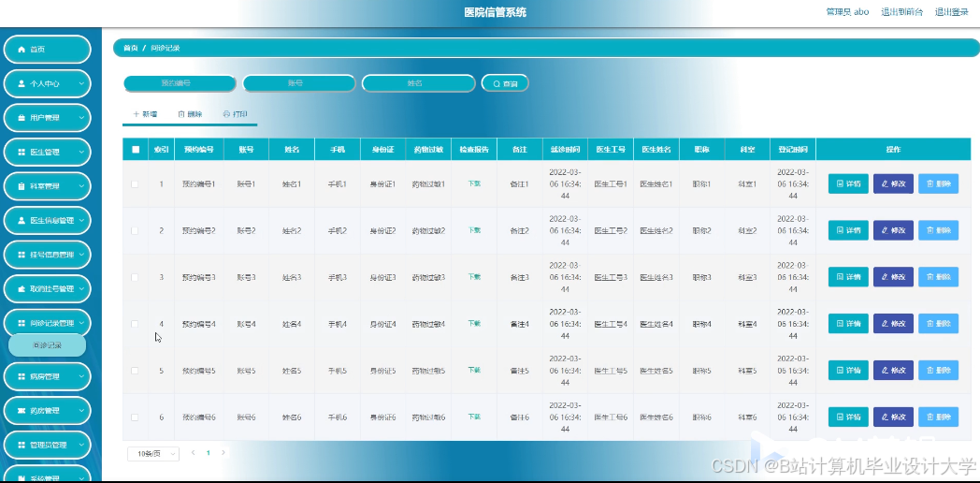
Task: Expand the 管理员管理 menu chevron
Action: pos(81,446)
